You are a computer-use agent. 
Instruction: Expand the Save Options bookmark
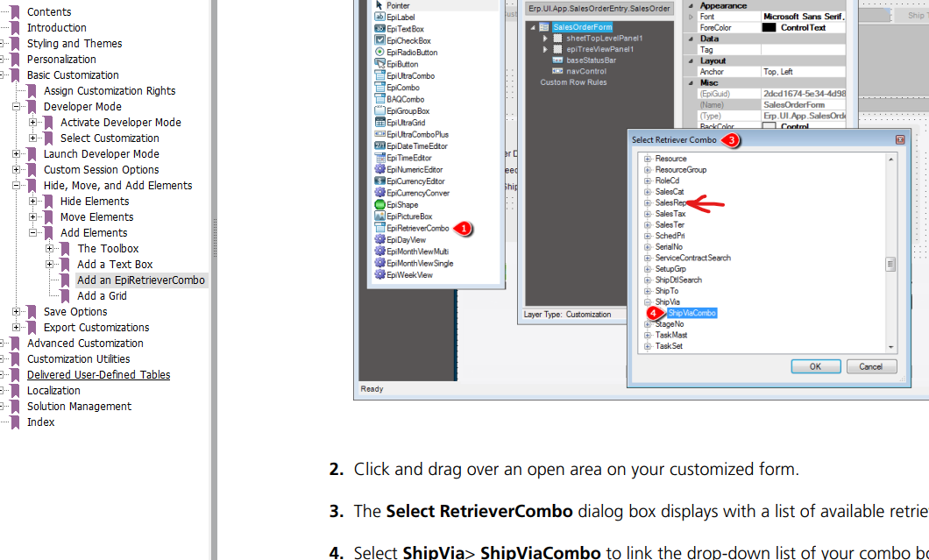click(17, 312)
